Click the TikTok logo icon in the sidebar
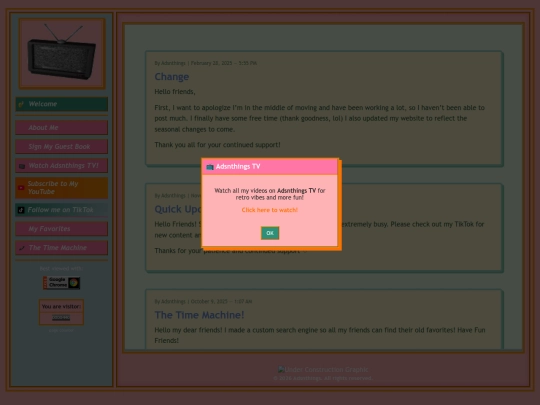Screen dimensions: 540x405 21,210
